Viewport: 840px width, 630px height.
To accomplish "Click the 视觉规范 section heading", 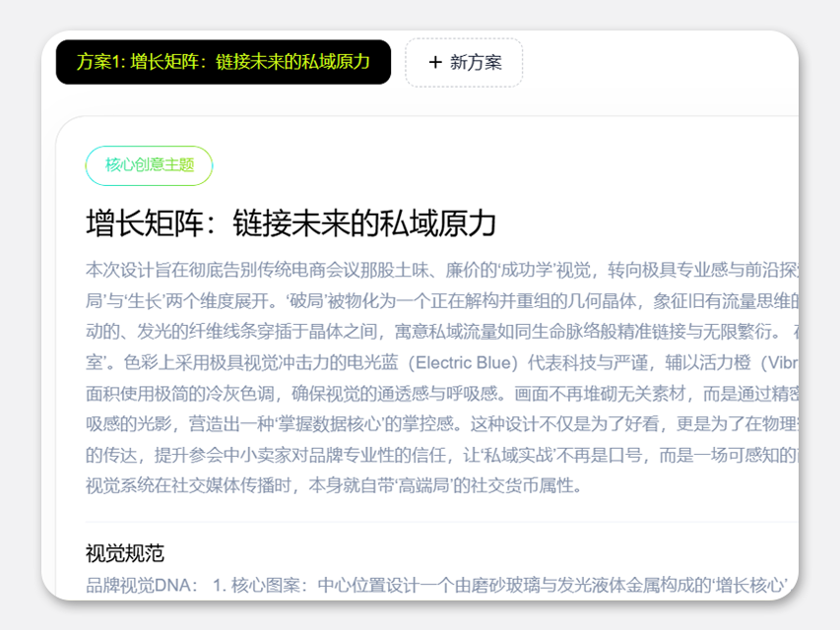I will [125, 553].
